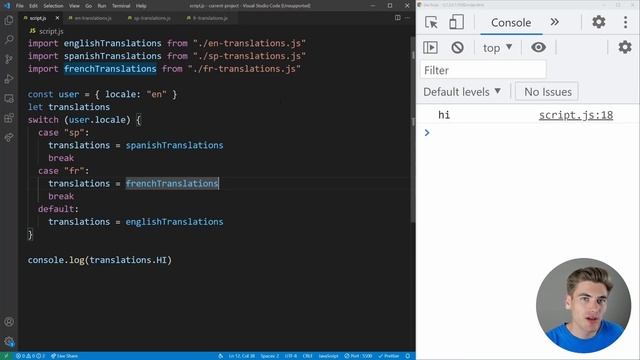
Task: Toggle the DevTools device toolbar
Action: pos(456,22)
